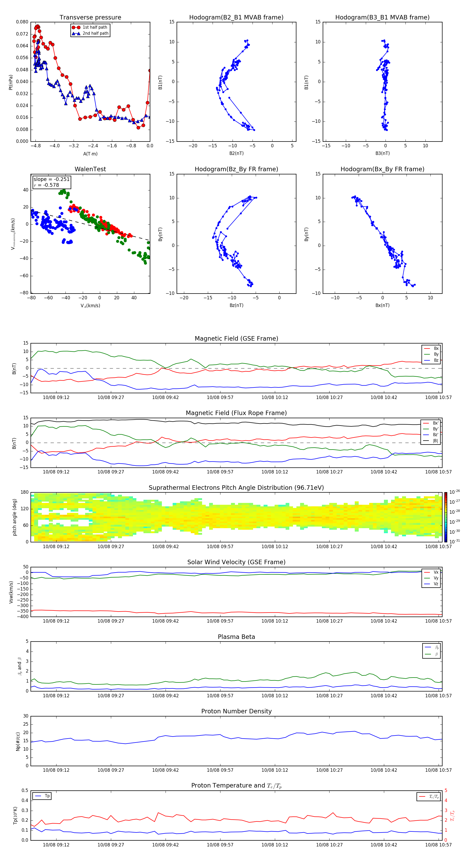Image resolution: width=473 pixels, height=868 pixels.
Task: Click '10/08 10:27' tick under Proton Number Density
Action: 329,770
